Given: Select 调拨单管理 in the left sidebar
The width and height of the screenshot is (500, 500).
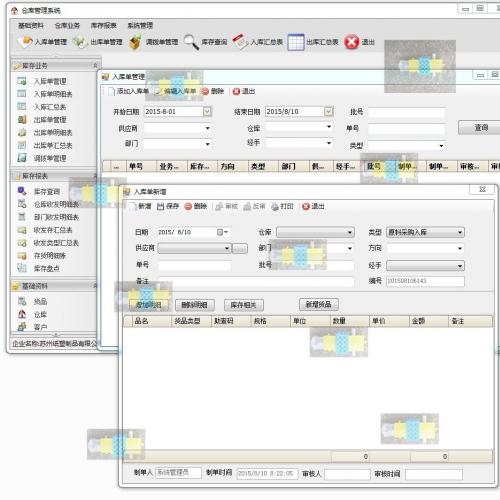Looking at the screenshot, I should [50, 158].
